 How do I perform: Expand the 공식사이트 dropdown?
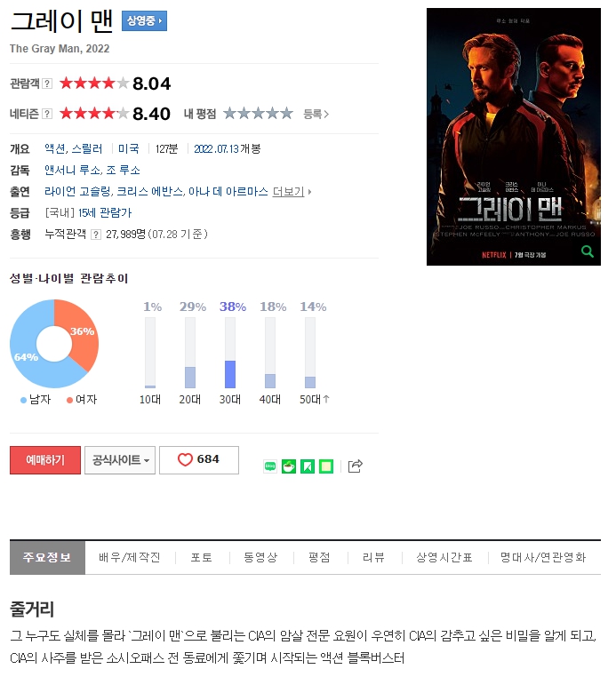click(x=120, y=460)
